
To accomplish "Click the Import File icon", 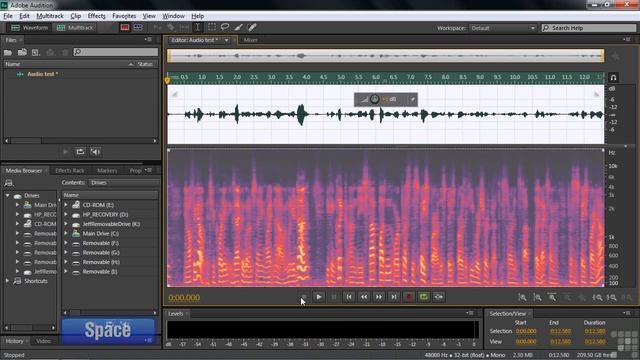I will (22, 52).
